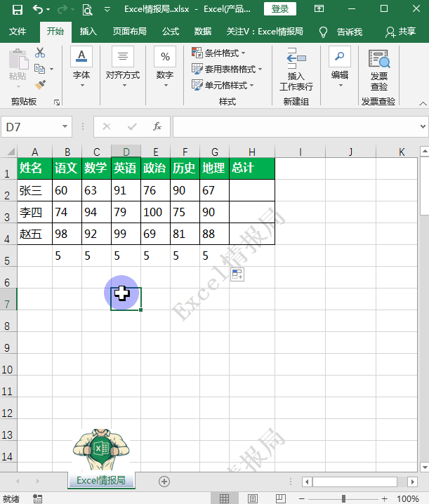The height and width of the screenshot is (504, 429).
Task: Click the horizontal scrollbar left arrow
Action: (x=307, y=482)
